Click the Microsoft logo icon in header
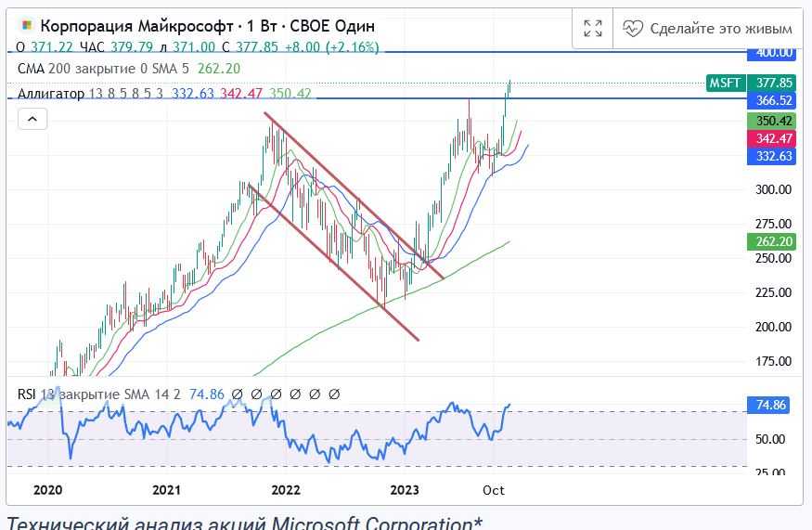 point(28,27)
